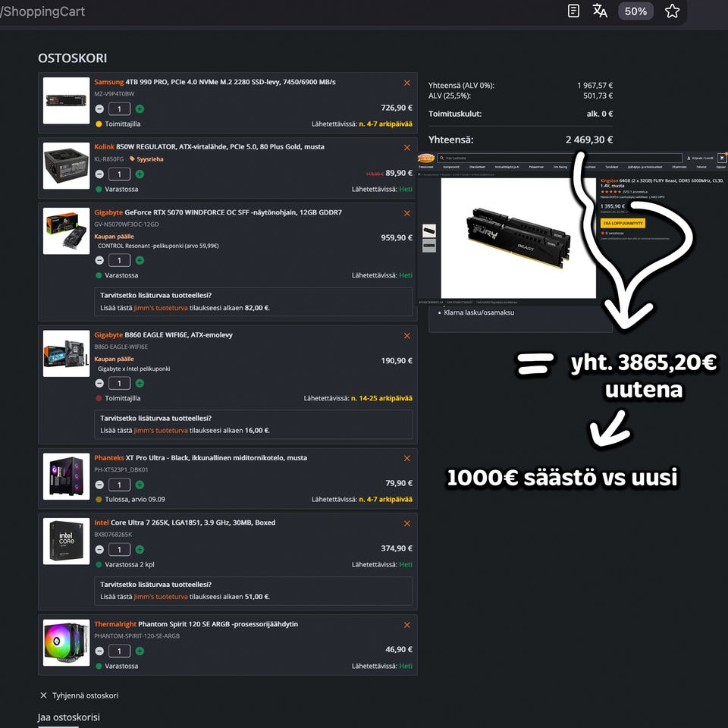This screenshot has width=728, height=728.
Task: Click the yellow stock dot beside Toimittajilla for Samsung SSD
Action: click(x=99, y=124)
